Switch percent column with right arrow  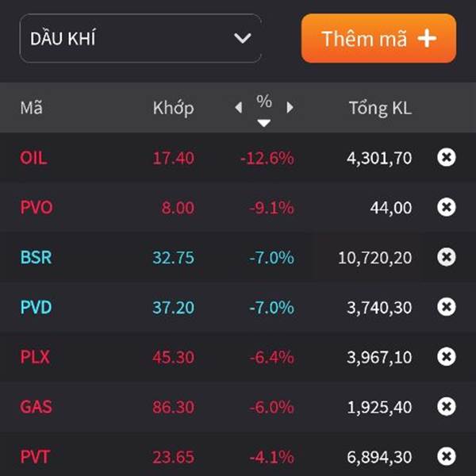coord(290,108)
